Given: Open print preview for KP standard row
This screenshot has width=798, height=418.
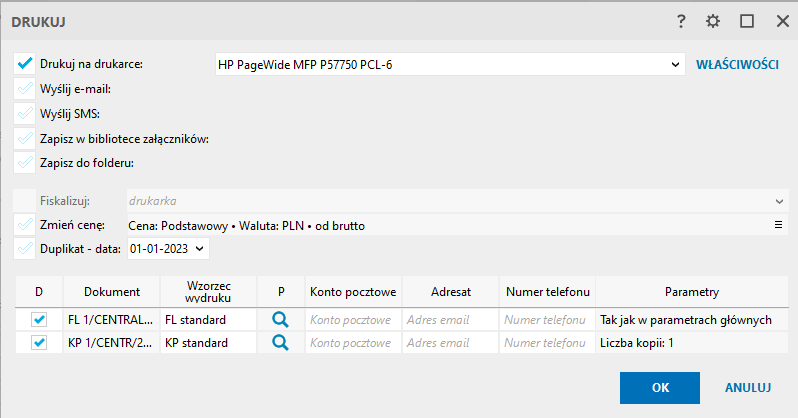Looking at the screenshot, I should point(281,343).
